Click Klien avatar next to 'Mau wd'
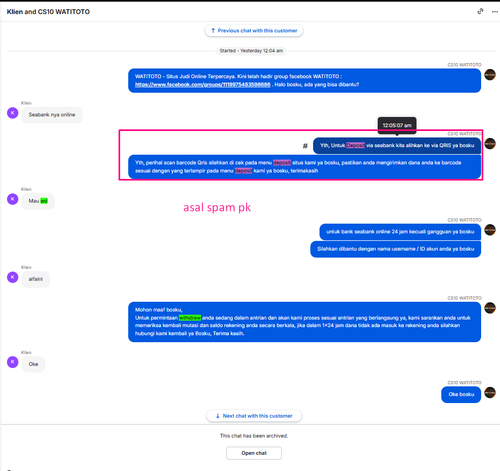The width and height of the screenshot is (500, 471). click(13, 199)
